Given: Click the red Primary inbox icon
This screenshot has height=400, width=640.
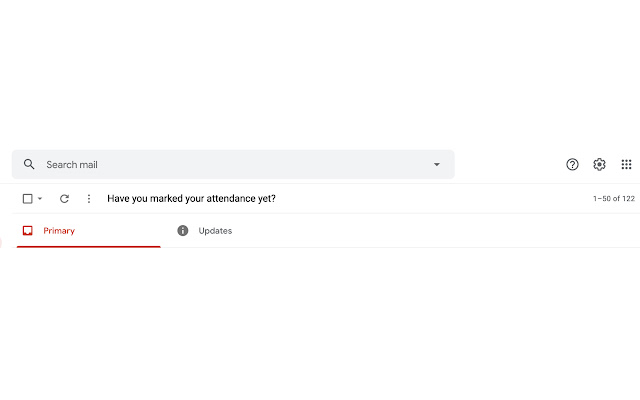Looking at the screenshot, I should 28,231.
